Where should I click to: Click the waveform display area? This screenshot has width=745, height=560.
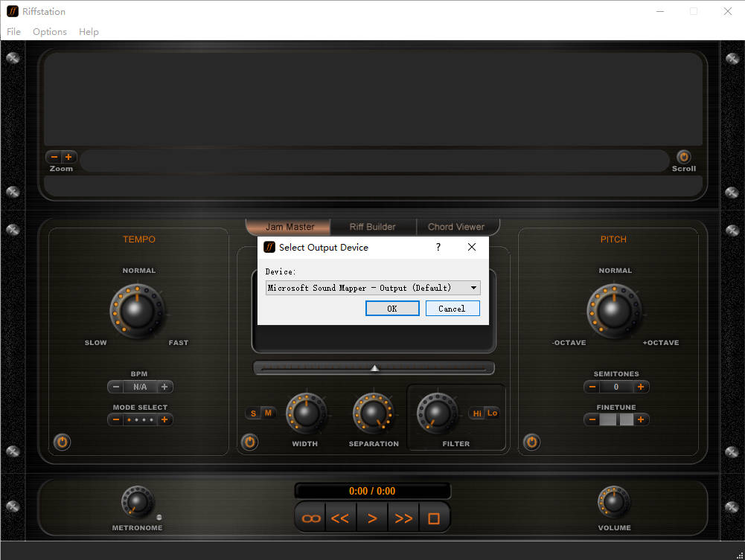373,99
